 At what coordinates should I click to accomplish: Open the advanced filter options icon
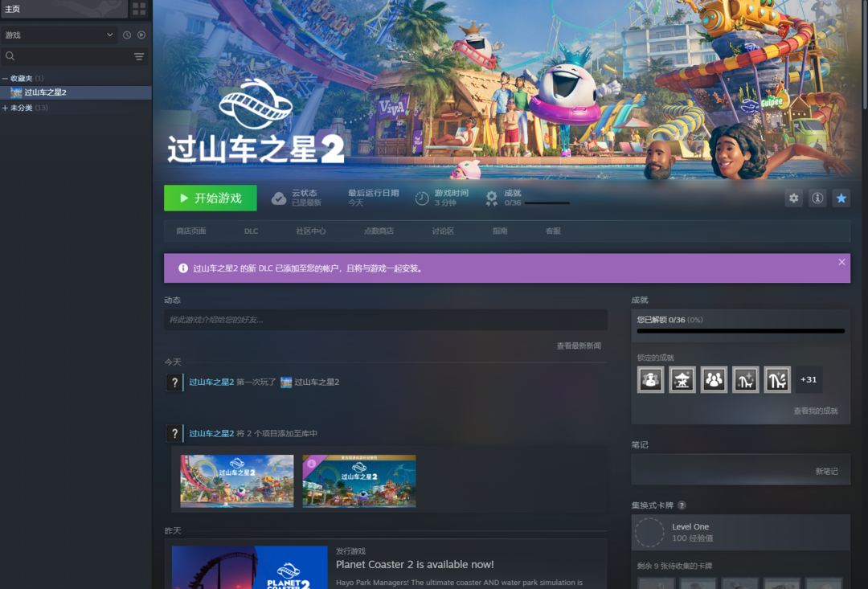[139, 56]
